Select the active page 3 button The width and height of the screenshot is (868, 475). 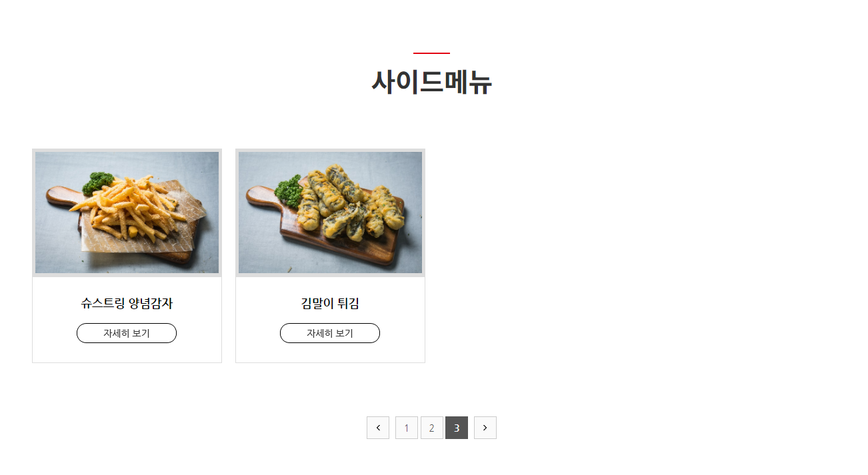coord(457,428)
